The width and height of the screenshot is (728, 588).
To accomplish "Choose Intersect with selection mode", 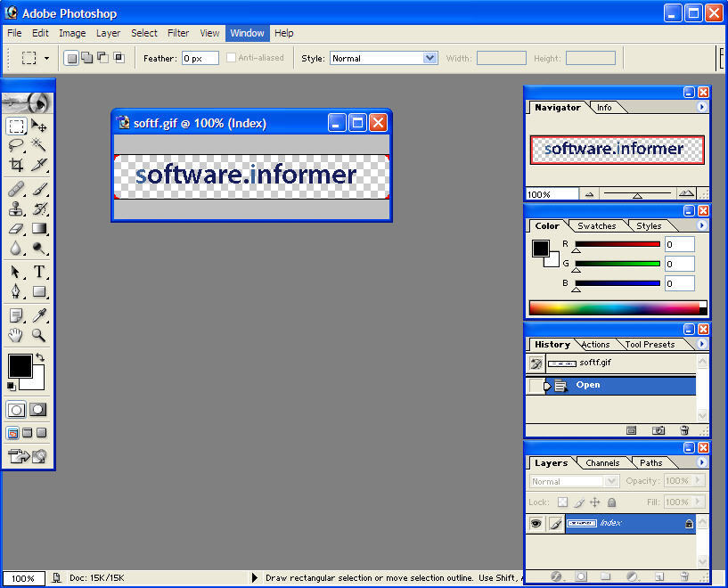I will pyautogui.click(x=119, y=58).
